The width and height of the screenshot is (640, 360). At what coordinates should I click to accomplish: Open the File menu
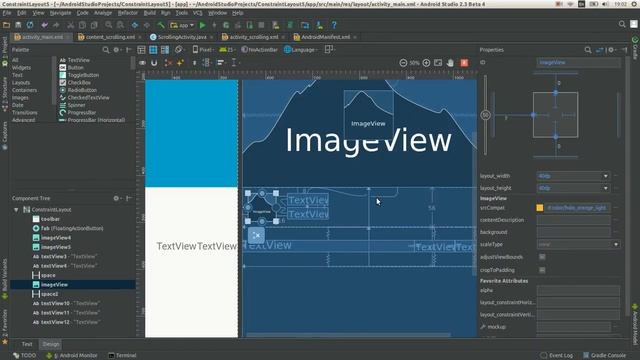(x=7, y=13)
